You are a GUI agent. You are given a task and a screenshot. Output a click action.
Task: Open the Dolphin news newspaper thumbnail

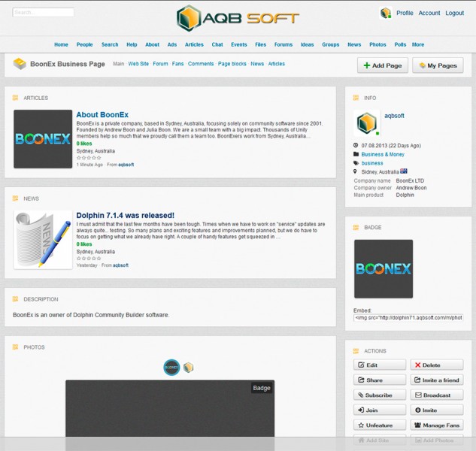click(43, 240)
